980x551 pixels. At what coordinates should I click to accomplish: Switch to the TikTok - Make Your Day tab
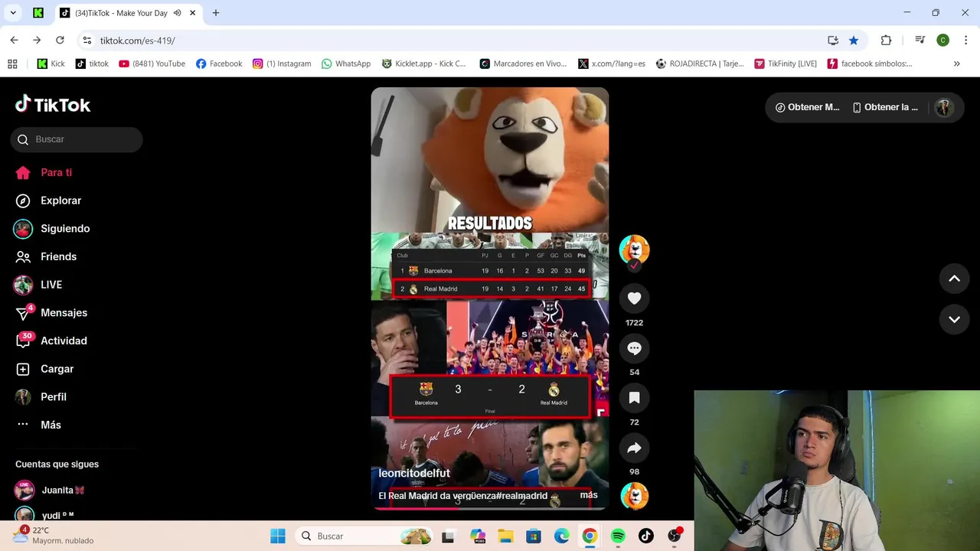coord(119,13)
